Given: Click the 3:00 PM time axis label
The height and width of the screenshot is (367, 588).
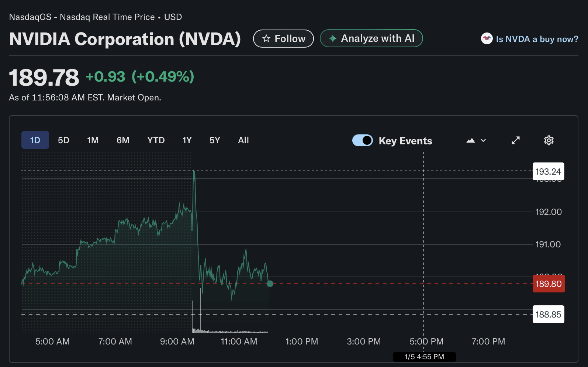Looking at the screenshot, I should point(364,342).
